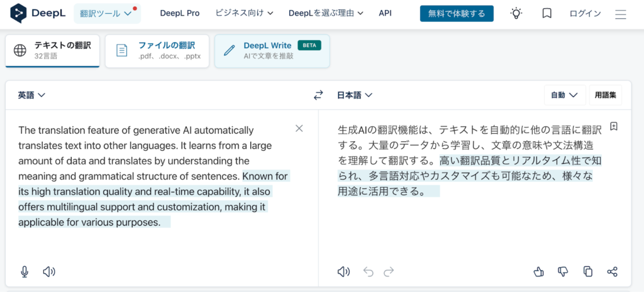
Task: Open the 自動 formality dropdown
Action: pos(564,95)
